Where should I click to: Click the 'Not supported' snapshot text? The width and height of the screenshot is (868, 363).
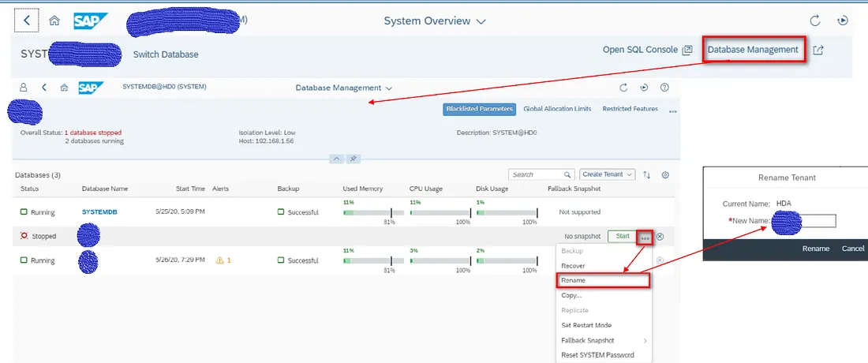coord(580,212)
